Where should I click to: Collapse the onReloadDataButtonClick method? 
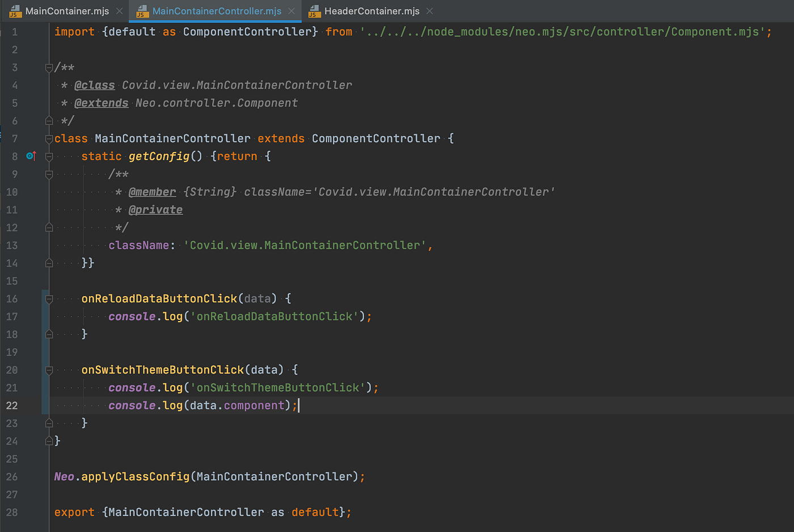pyautogui.click(x=49, y=298)
